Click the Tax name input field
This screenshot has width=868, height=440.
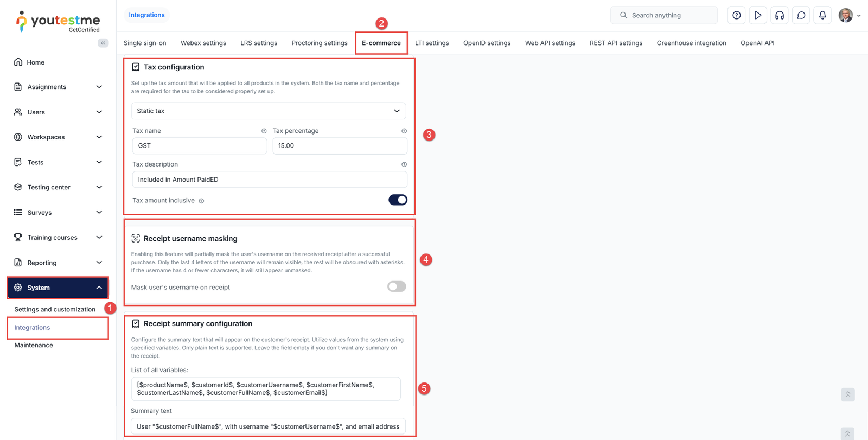point(200,145)
